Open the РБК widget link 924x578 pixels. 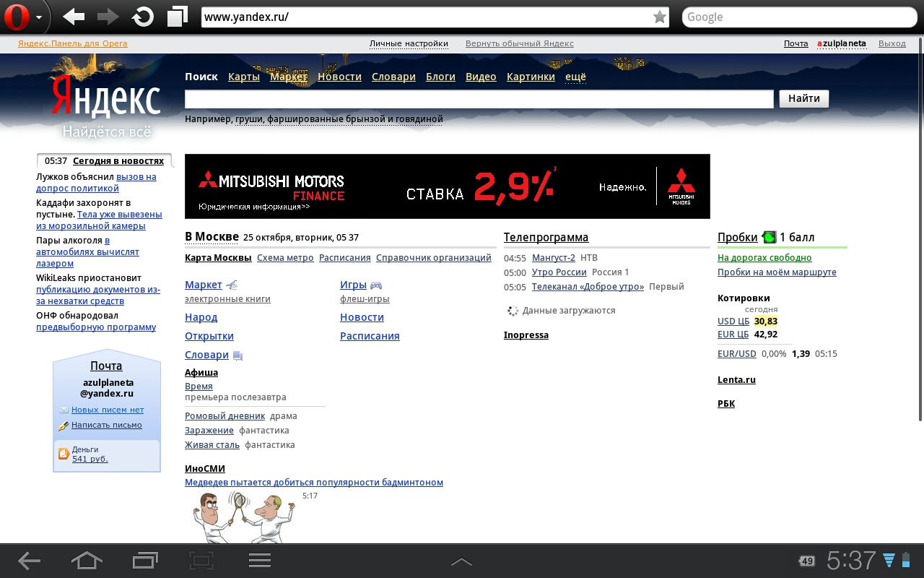pos(726,404)
